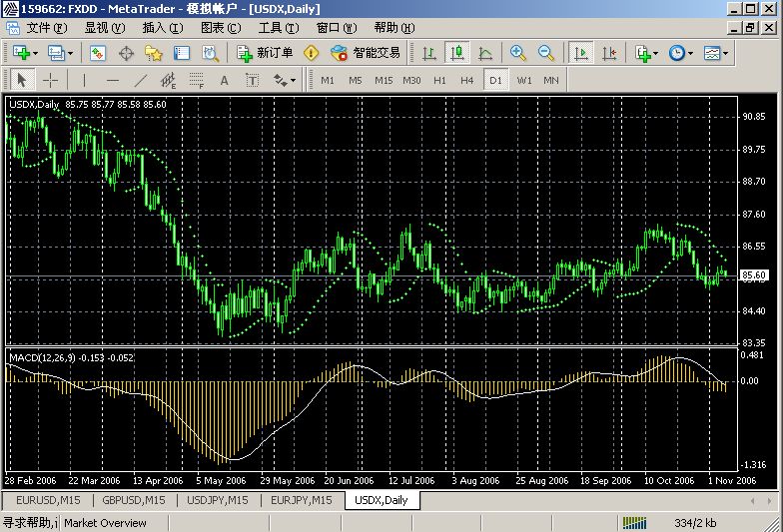This screenshot has width=783, height=532.
Task: Open the indicators list dropdown
Action: coord(654,53)
